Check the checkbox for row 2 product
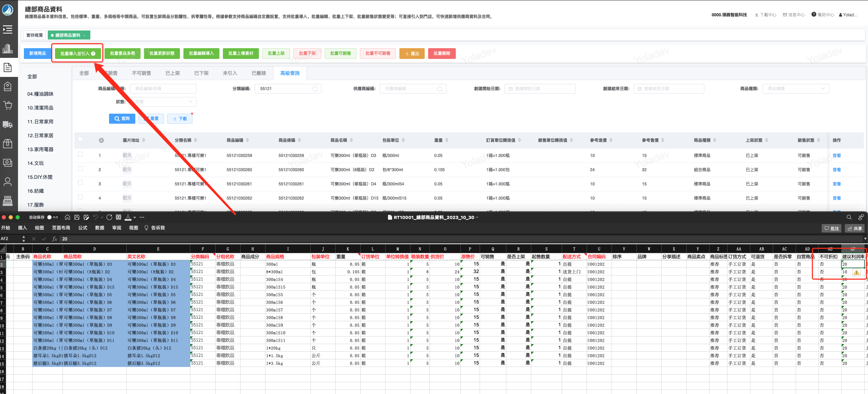Viewport: 868px width, 394px height. 80,169
